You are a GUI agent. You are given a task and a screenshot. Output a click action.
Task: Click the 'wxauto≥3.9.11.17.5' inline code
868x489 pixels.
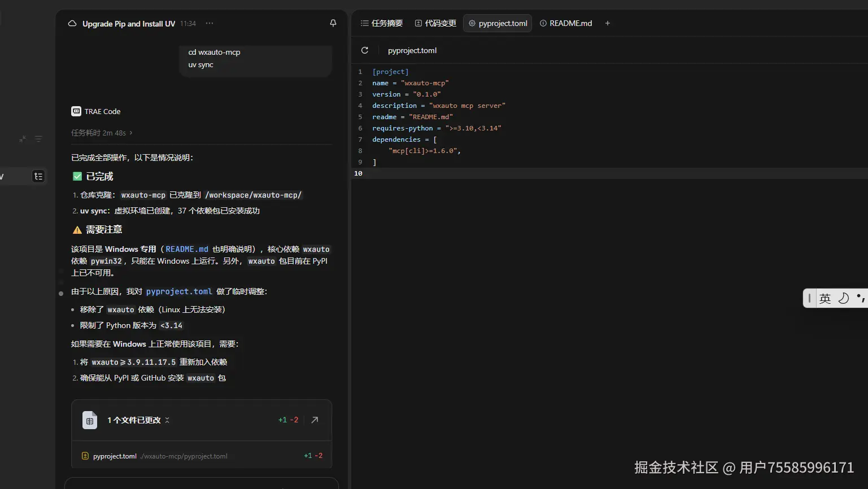pyautogui.click(x=133, y=362)
